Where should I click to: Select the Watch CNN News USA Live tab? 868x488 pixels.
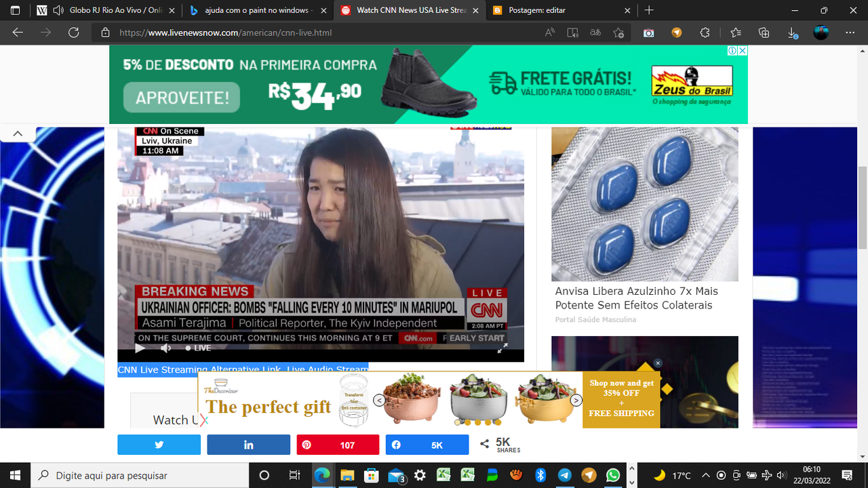click(409, 10)
